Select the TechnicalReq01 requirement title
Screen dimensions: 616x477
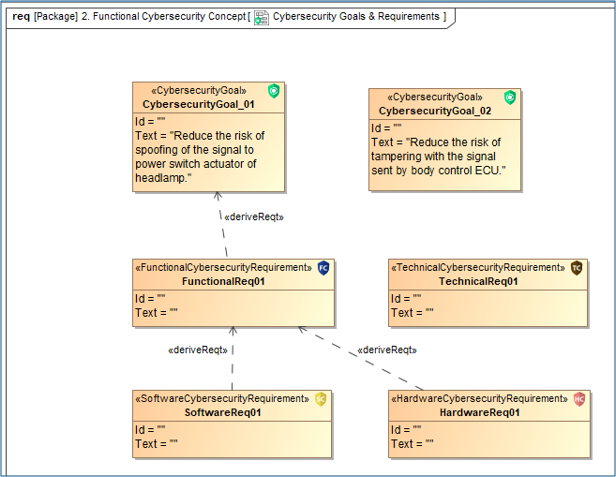pyautogui.click(x=478, y=282)
